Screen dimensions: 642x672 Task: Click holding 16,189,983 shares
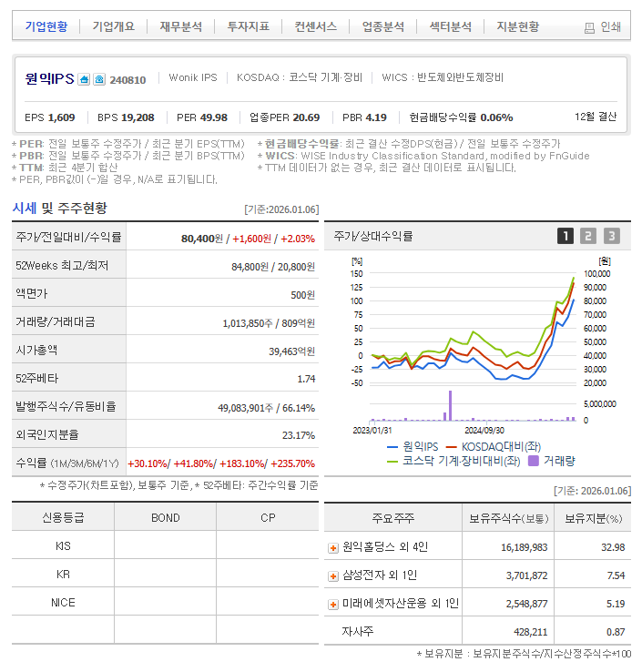pyautogui.click(x=524, y=547)
